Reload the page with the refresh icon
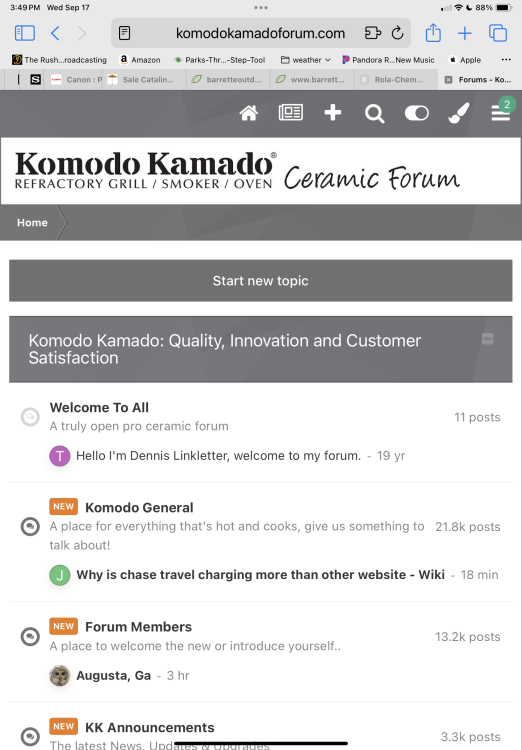Image resolution: width=522 pixels, height=750 pixels. [x=397, y=33]
